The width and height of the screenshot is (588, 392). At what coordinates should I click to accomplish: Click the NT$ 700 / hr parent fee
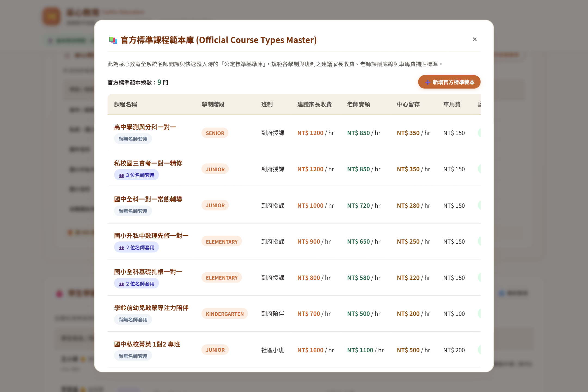point(314,314)
